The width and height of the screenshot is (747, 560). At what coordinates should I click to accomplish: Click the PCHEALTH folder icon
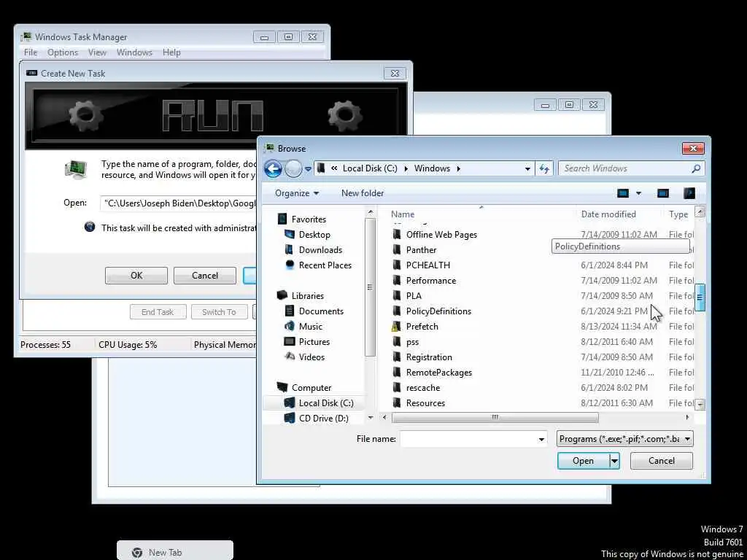coord(396,265)
